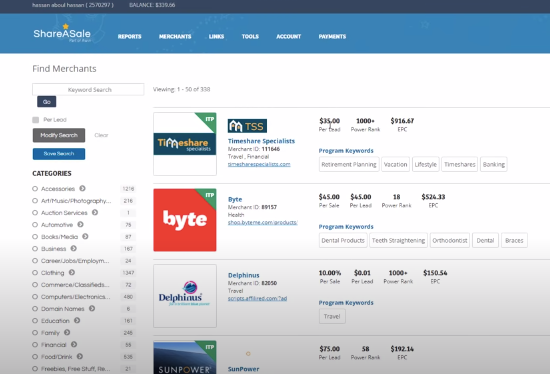Image resolution: width=550 pixels, height=374 pixels.
Task: Enable the Per Lead checkbox
Action: point(35,120)
